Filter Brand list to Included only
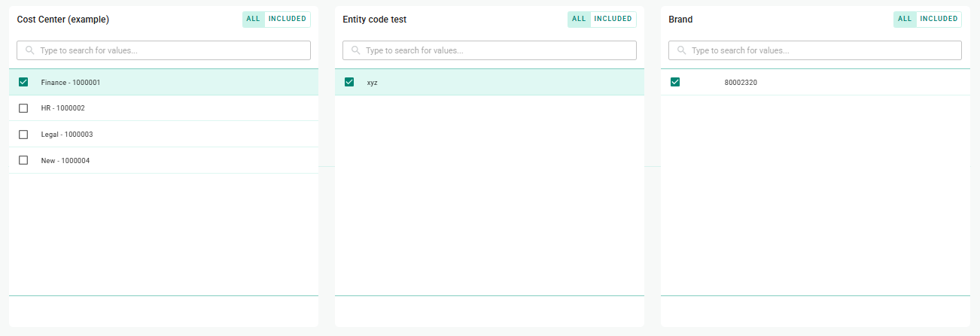 coord(939,19)
